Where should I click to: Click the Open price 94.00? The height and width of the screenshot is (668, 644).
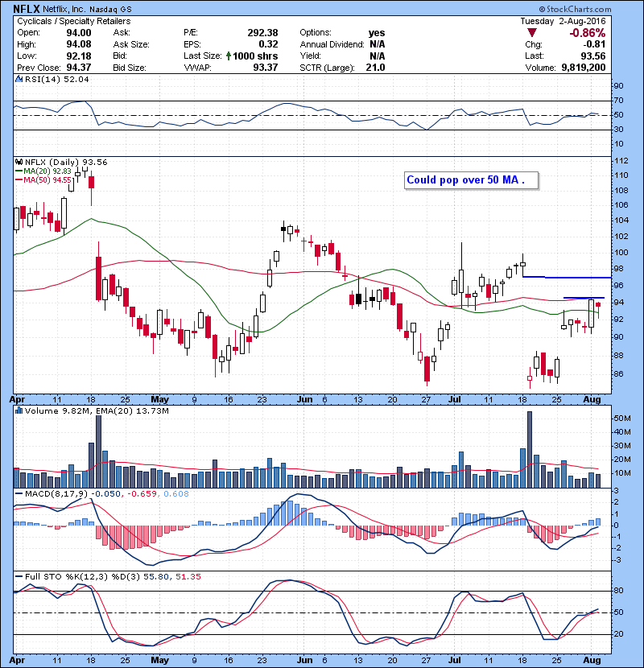coord(79,33)
